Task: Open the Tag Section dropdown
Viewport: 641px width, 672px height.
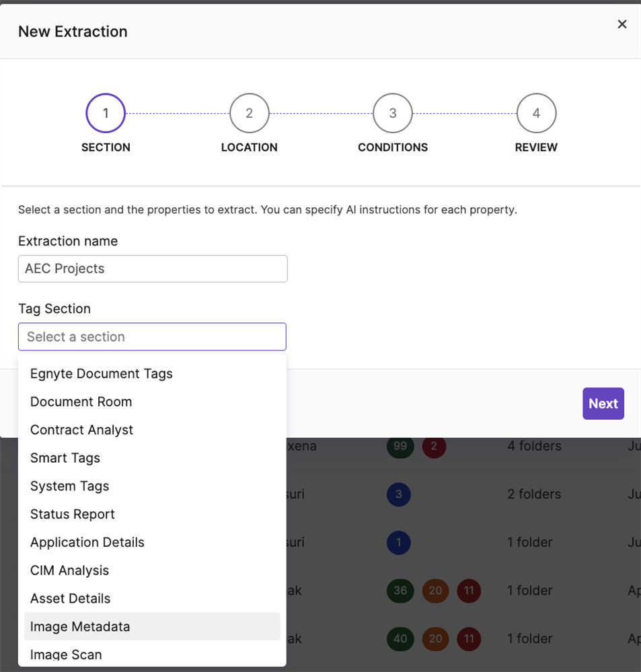Action: (x=152, y=337)
